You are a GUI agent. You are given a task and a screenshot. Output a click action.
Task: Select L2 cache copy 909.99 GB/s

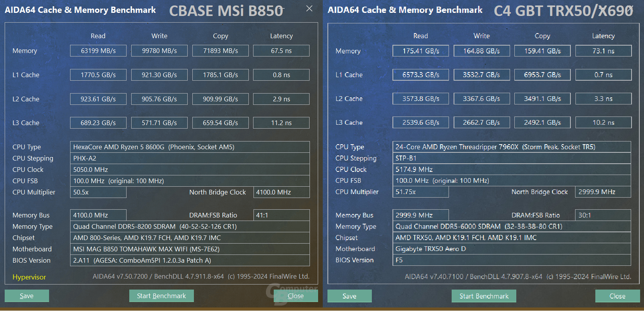tap(220, 99)
